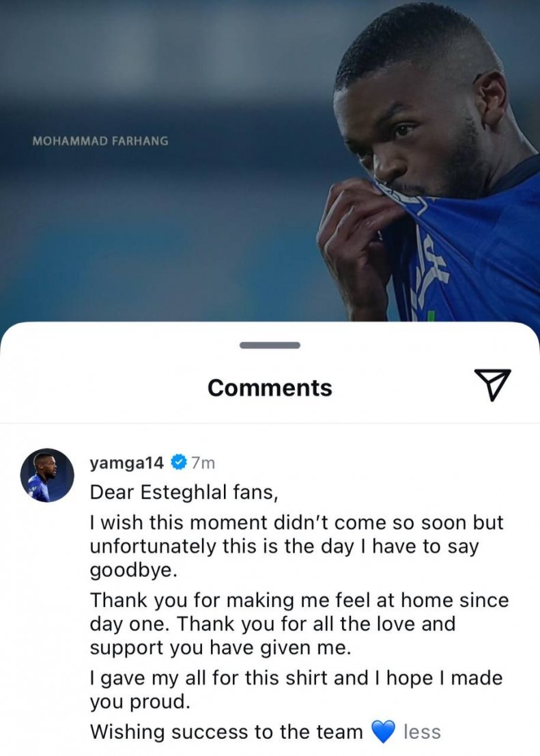Click the "MOHAMMAD FARHANG" watermark text
Viewport: 540px width, 756px height.
[x=100, y=141]
